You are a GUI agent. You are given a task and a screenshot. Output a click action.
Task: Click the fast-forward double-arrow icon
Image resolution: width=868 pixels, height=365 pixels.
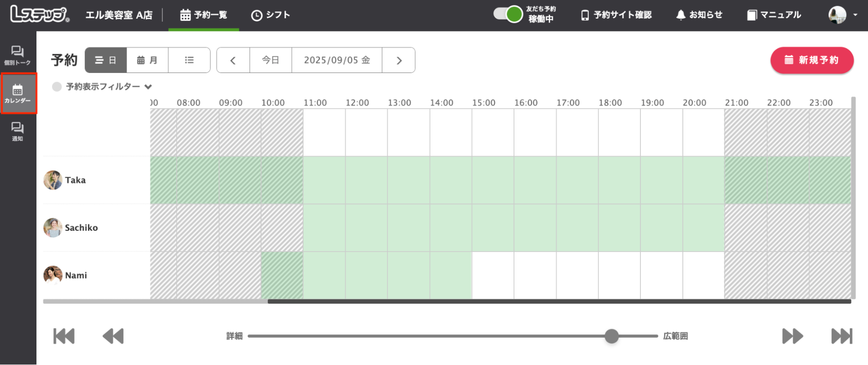tap(792, 336)
